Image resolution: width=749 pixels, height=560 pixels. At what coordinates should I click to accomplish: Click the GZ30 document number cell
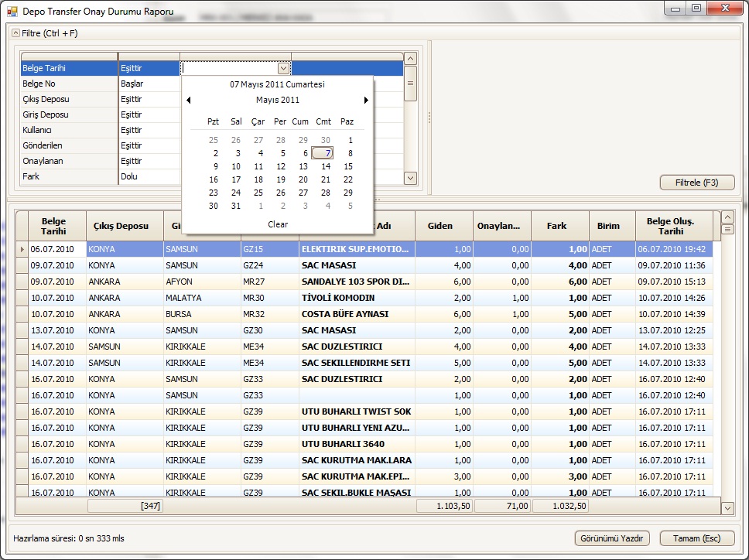click(x=270, y=330)
